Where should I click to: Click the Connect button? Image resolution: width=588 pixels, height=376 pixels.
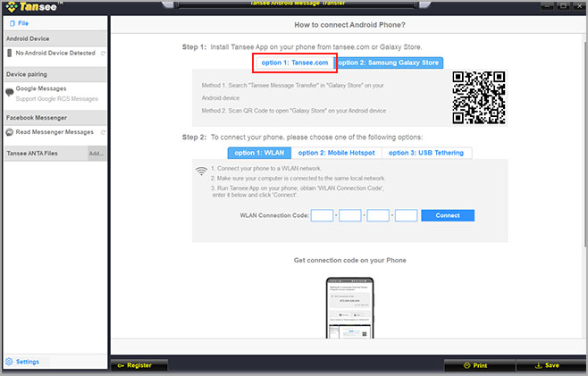point(448,215)
